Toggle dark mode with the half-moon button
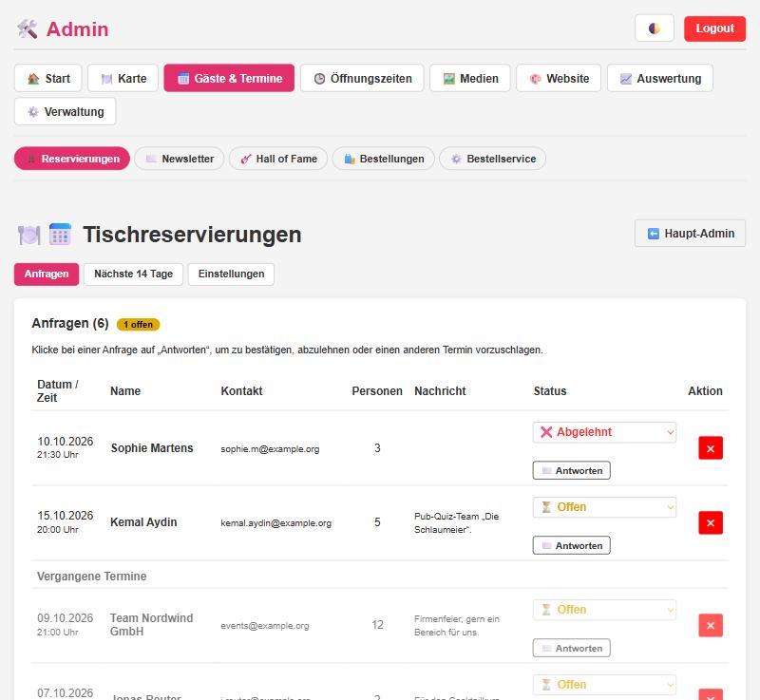This screenshot has width=760, height=700. [654, 28]
